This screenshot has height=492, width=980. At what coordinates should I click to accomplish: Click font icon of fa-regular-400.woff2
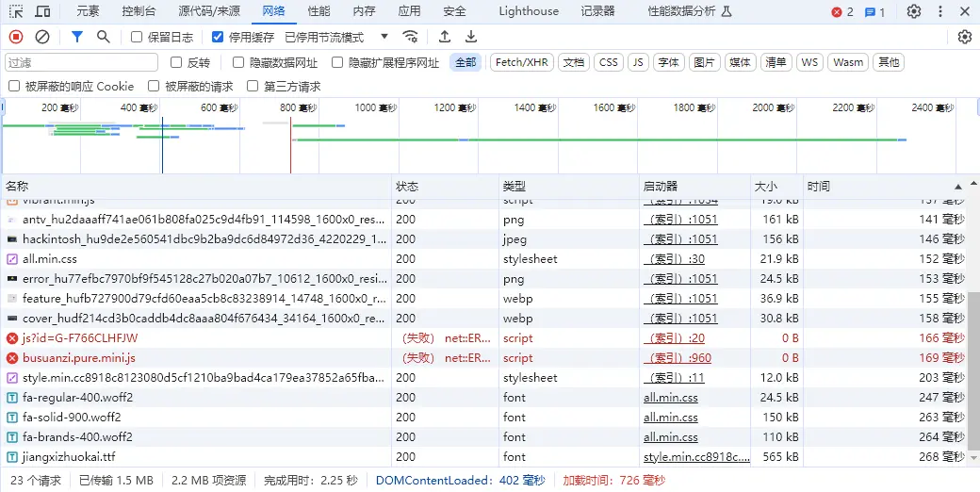coord(12,398)
